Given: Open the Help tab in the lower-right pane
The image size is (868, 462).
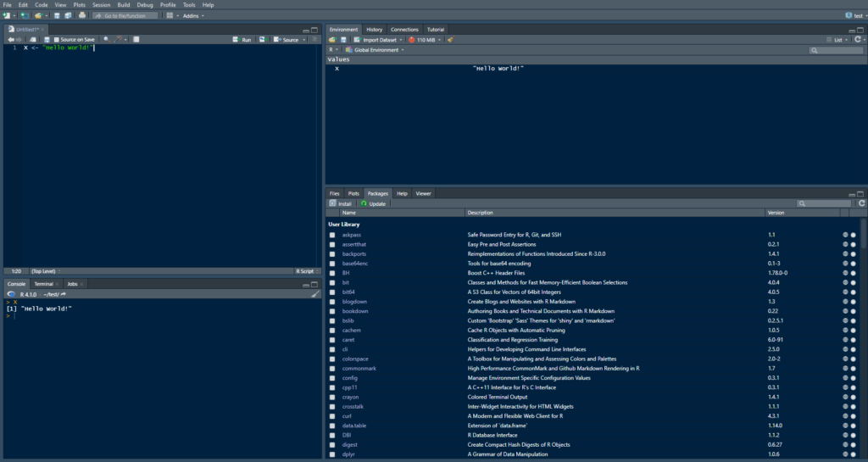Looking at the screenshot, I should click(402, 193).
